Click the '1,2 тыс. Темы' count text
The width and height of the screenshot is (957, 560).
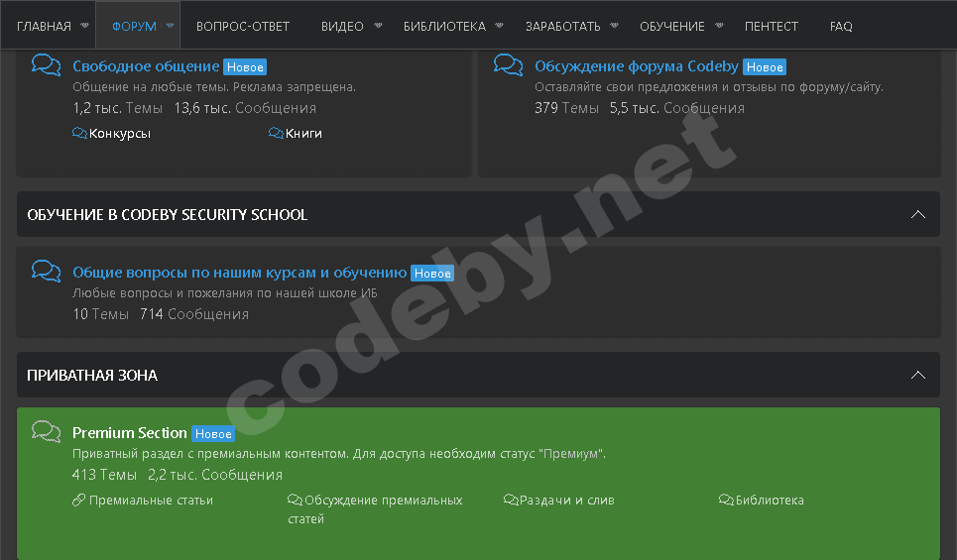click(118, 108)
